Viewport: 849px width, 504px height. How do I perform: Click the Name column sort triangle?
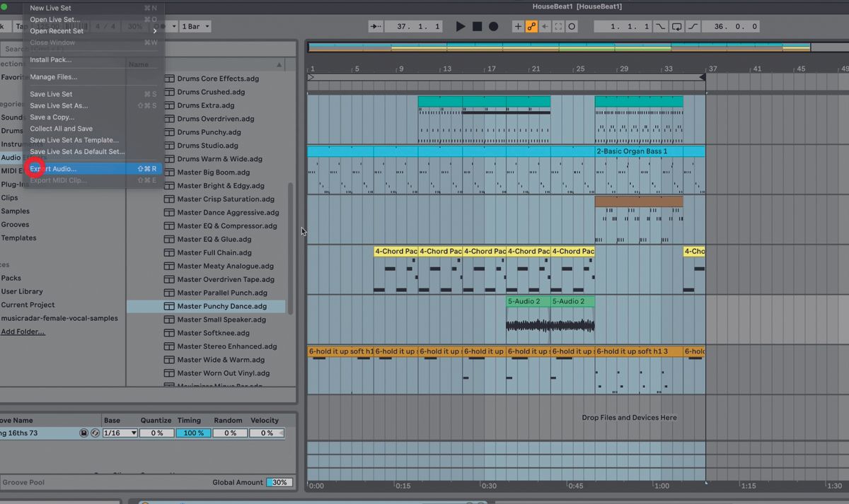click(279, 65)
